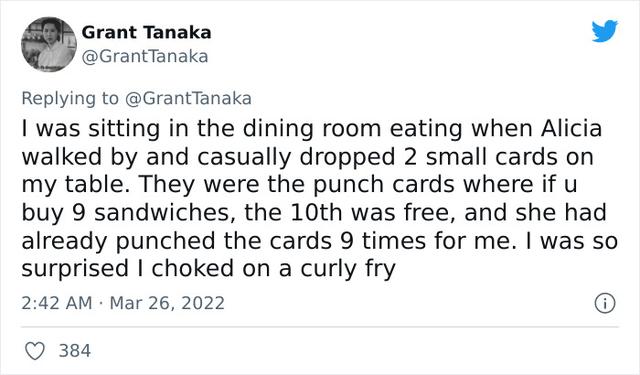Like the tweet with the heart icon
This screenshot has width=640, height=375.
pos(35,351)
